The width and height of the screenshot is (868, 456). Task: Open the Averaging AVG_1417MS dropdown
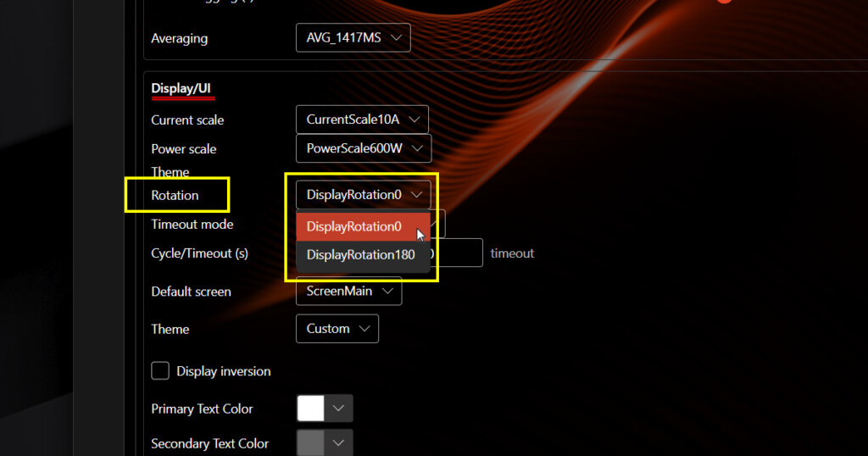353,37
